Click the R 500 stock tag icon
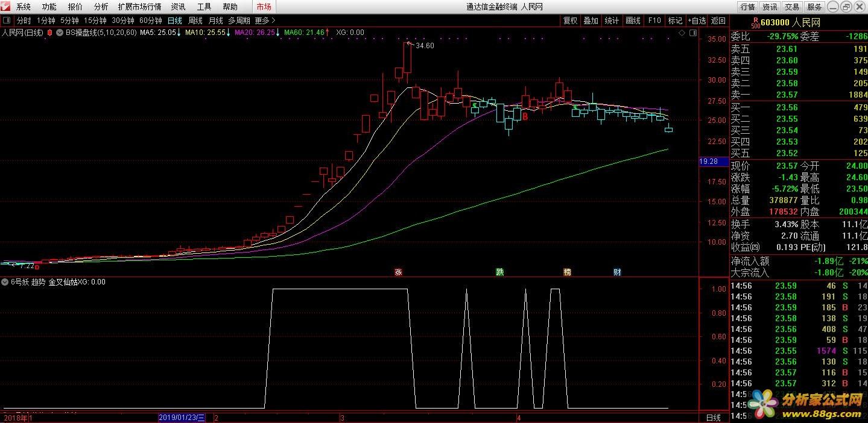868x423 pixels. [x=755, y=23]
